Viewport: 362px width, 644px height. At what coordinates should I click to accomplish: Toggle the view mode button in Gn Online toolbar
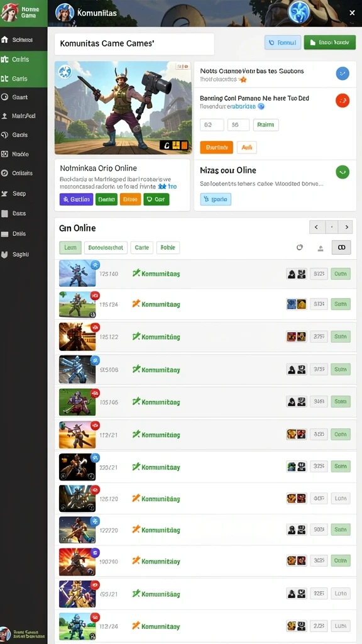[x=341, y=247]
